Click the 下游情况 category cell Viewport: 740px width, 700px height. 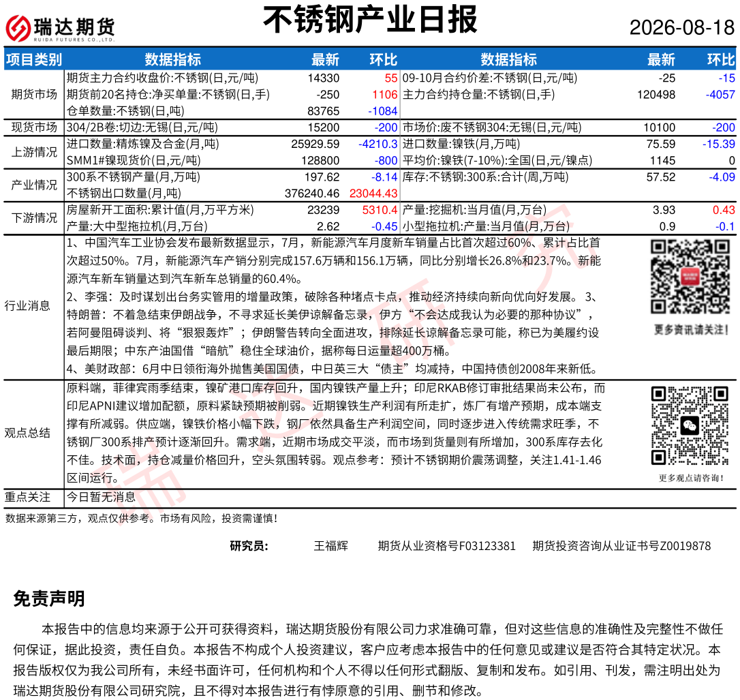coord(34,218)
